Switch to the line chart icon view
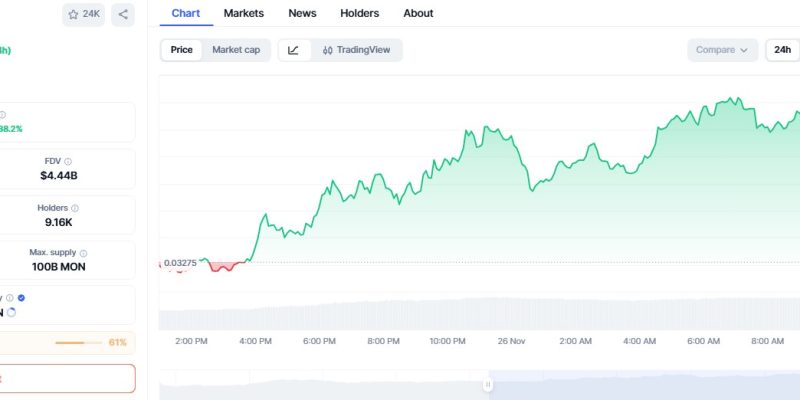This screenshot has width=800, height=400. click(294, 50)
